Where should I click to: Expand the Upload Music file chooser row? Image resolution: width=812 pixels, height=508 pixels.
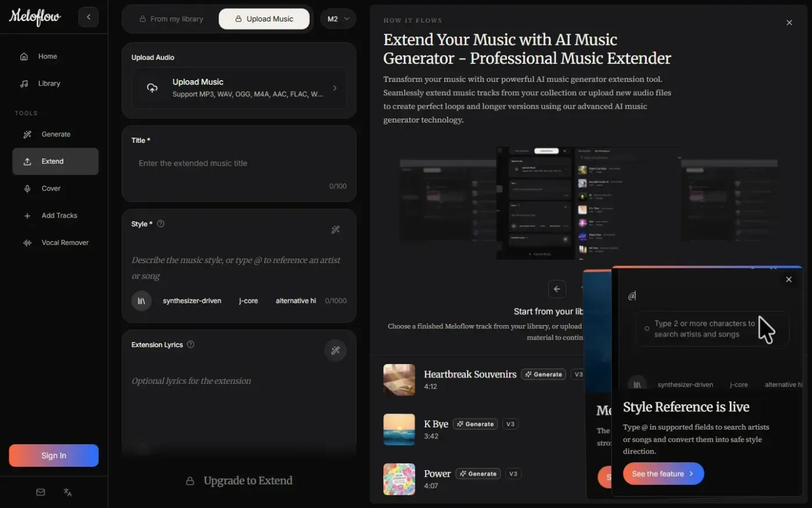[239, 88]
